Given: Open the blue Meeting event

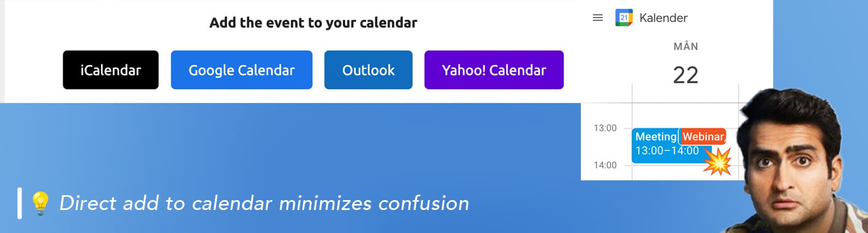Looking at the screenshot, I should pyautogui.click(x=655, y=137).
